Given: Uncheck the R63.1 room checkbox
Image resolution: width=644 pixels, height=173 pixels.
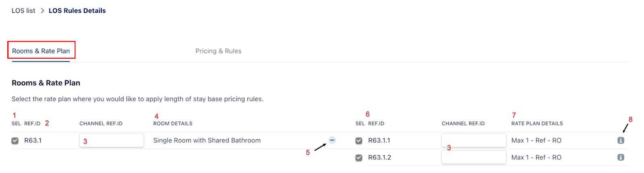Looking at the screenshot, I should 15,141.
